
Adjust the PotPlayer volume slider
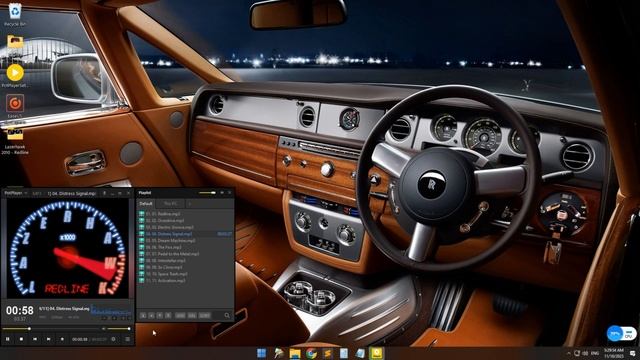[119, 329]
